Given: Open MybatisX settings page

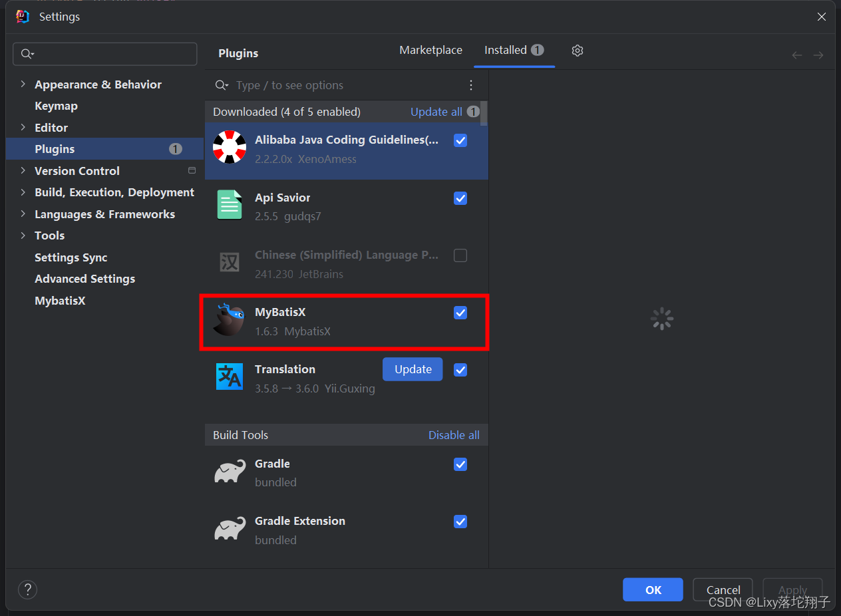Looking at the screenshot, I should [x=60, y=301].
